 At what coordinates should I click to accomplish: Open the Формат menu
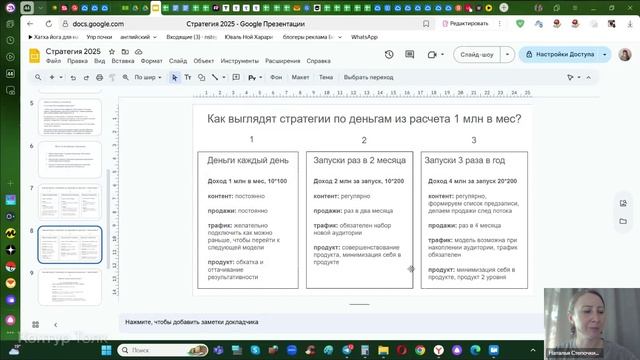click(151, 61)
